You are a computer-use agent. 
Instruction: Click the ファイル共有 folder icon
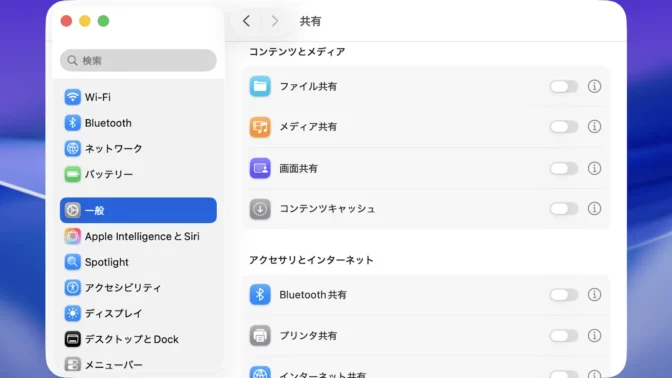click(260, 86)
